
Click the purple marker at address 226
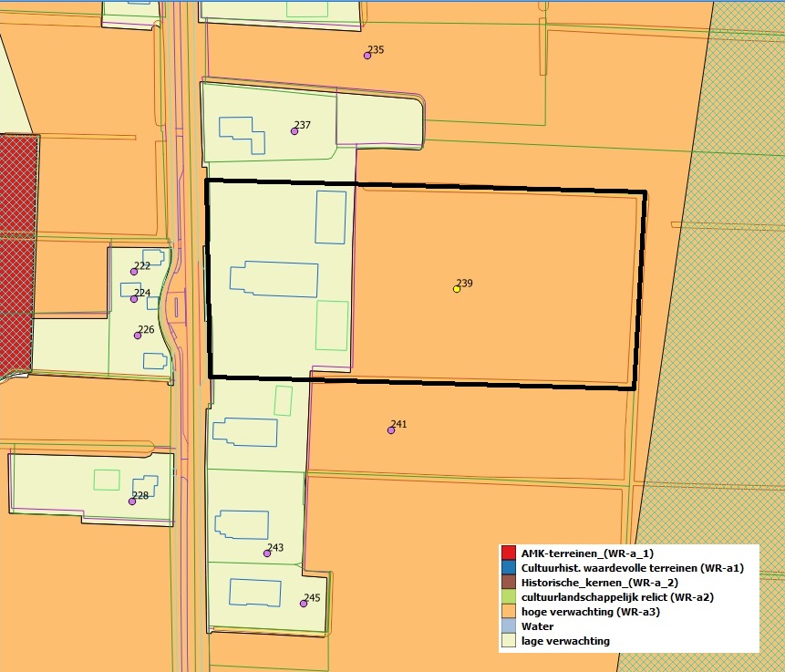click(138, 336)
